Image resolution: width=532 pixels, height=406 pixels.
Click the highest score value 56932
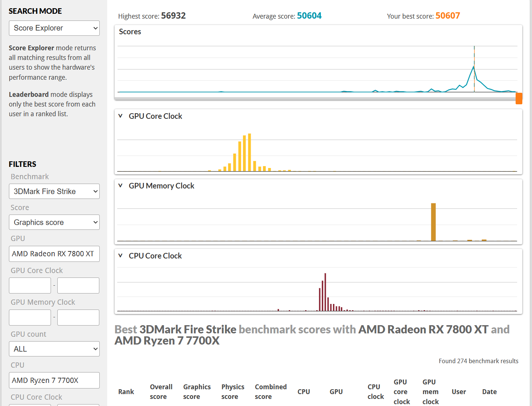pyautogui.click(x=173, y=16)
